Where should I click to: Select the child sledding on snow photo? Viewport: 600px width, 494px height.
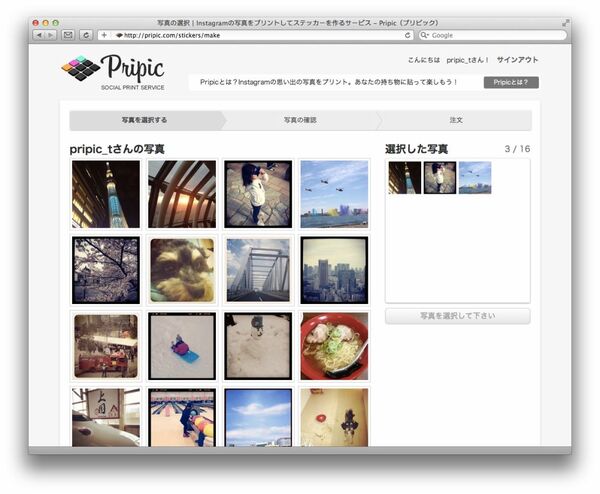point(182,346)
